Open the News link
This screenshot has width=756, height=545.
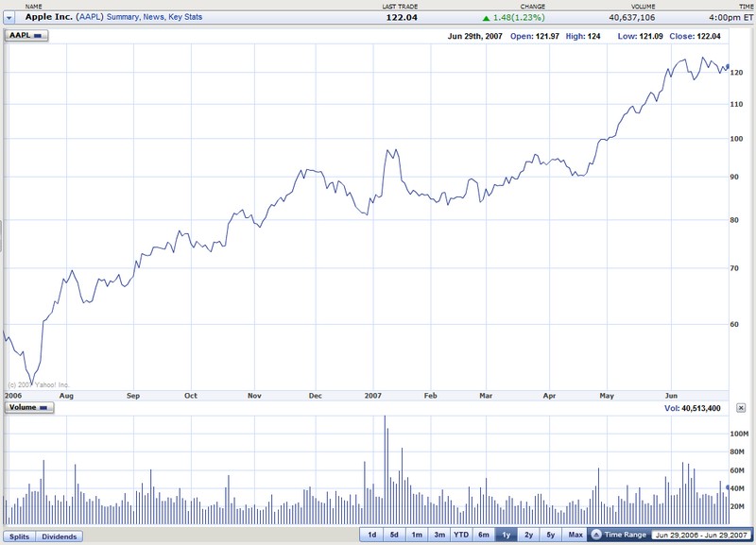(x=154, y=17)
